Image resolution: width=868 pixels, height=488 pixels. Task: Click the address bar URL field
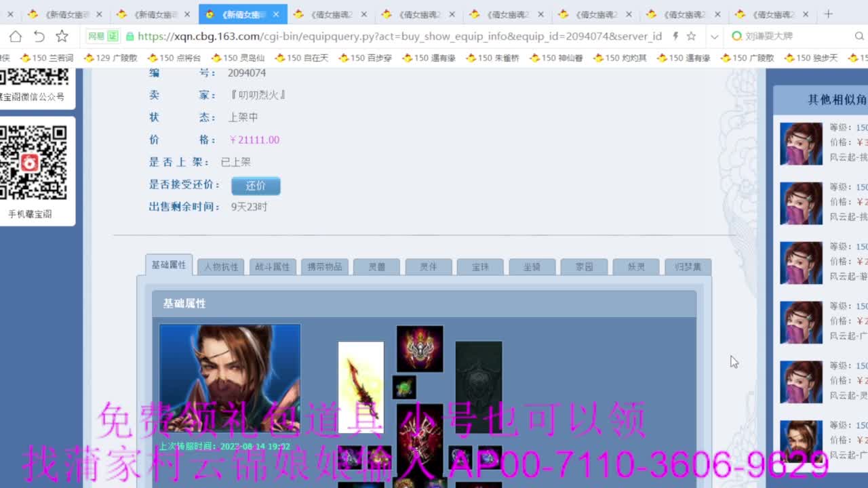pos(399,37)
